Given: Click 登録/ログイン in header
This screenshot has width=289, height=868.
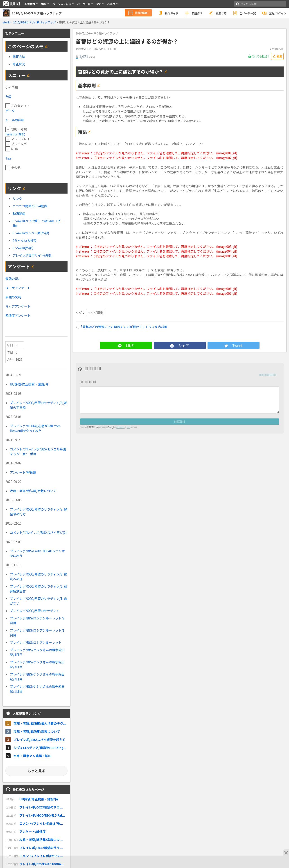Looking at the screenshot, I should [x=274, y=13].
